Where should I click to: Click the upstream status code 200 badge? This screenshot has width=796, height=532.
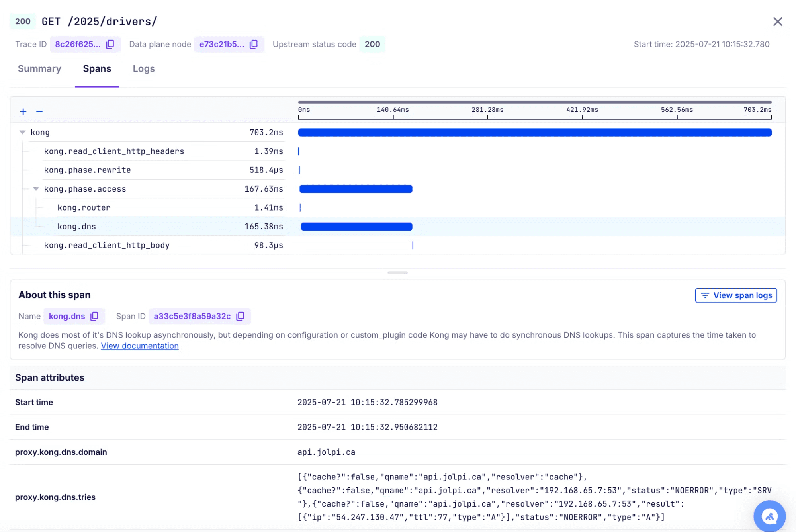(372, 44)
